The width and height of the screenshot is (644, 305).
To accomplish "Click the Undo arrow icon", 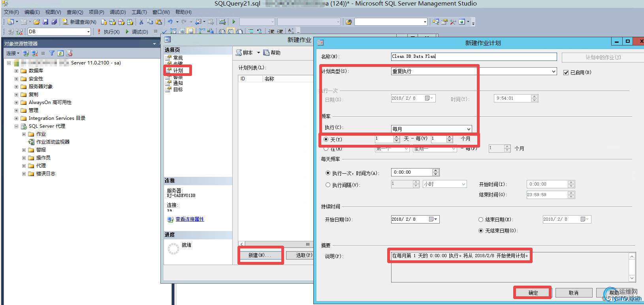I will 170,22.
